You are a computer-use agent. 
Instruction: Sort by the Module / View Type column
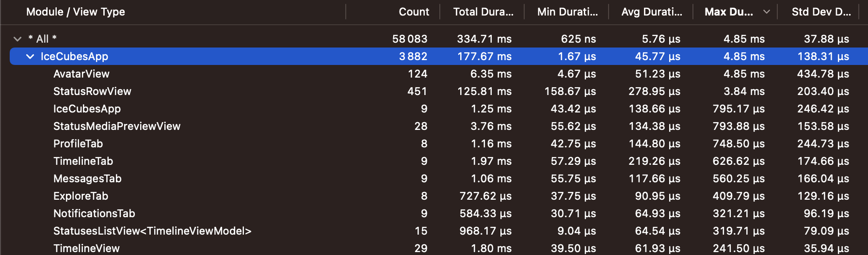76,12
